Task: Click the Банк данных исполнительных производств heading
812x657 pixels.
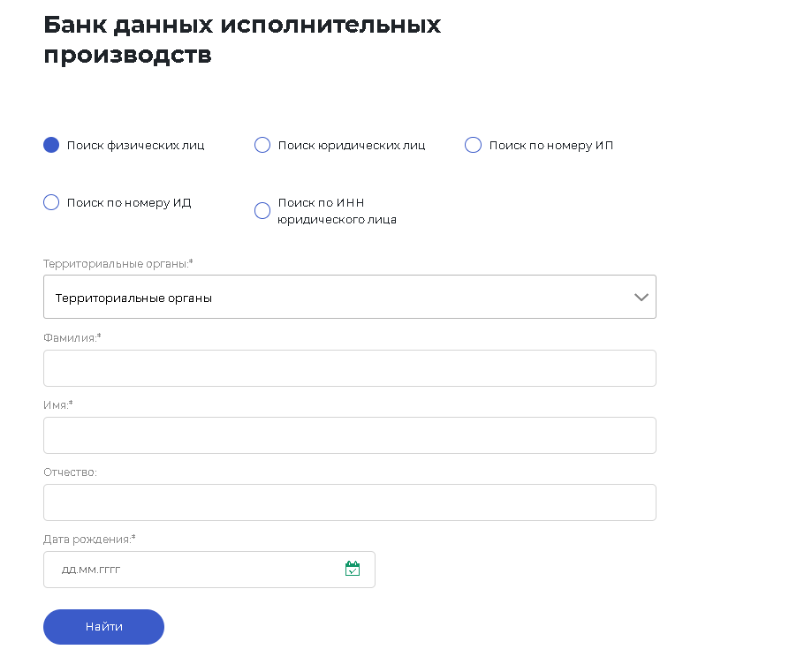Action: click(x=242, y=40)
